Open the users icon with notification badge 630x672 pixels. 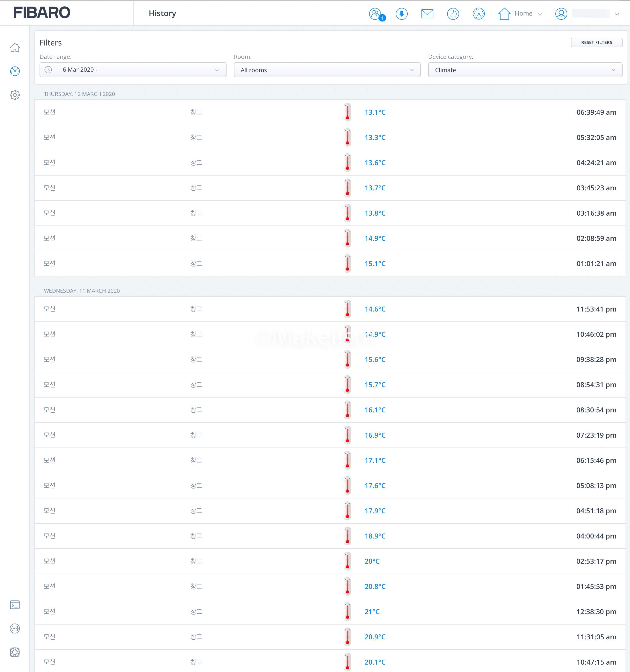point(376,14)
